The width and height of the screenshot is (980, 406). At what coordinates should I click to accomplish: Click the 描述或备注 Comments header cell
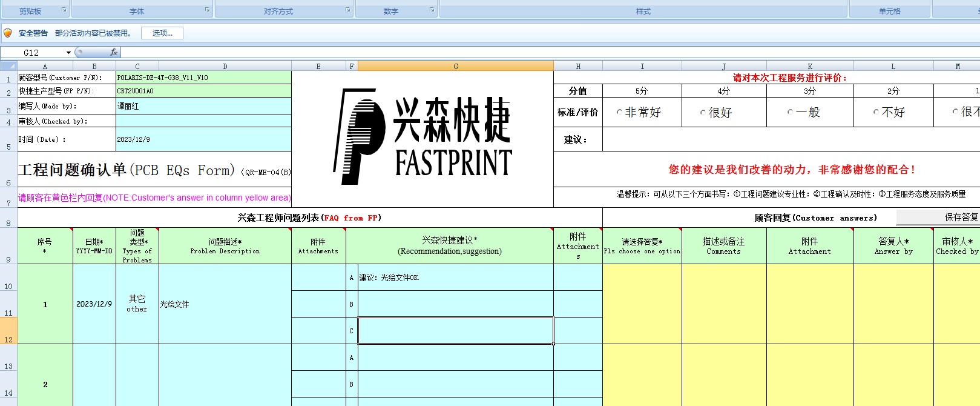point(724,246)
